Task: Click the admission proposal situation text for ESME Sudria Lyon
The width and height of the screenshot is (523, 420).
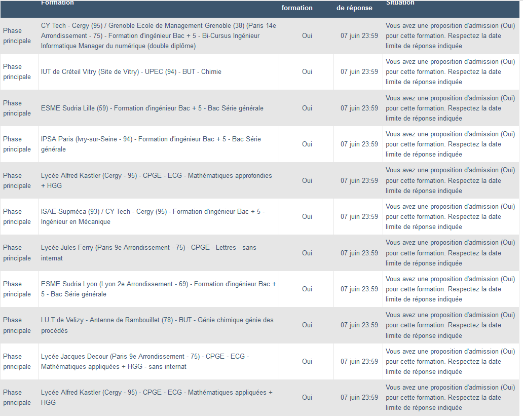Action: pos(451,289)
